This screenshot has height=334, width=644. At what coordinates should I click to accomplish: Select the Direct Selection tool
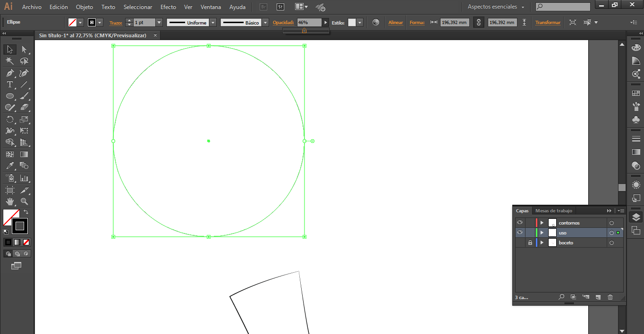pos(24,50)
